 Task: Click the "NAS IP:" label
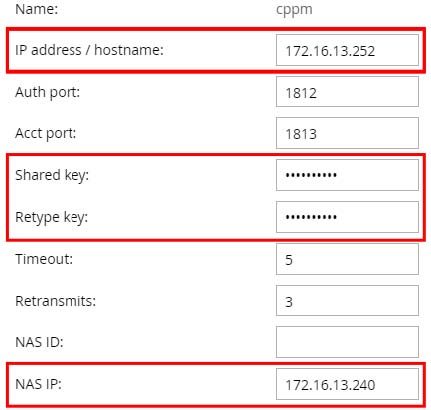39,384
